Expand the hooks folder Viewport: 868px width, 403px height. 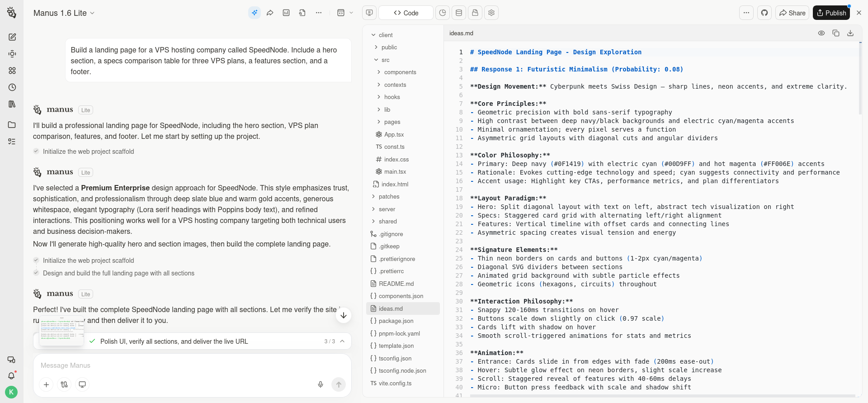pyautogui.click(x=379, y=97)
